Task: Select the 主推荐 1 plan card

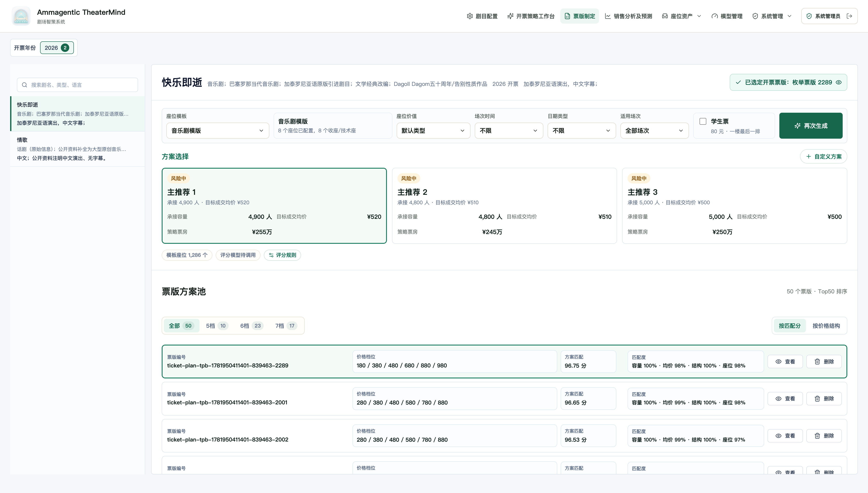Action: pos(274,206)
